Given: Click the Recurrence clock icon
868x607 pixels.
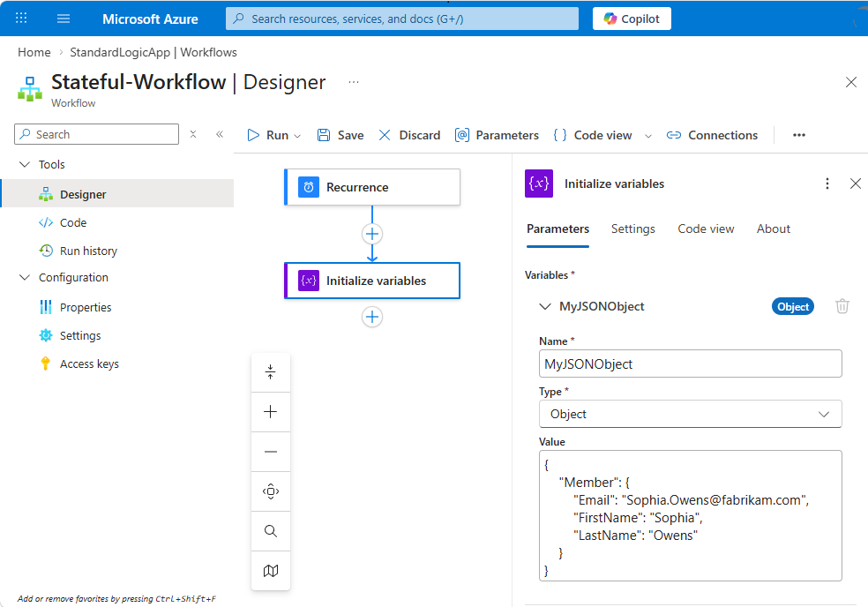Looking at the screenshot, I should click(309, 187).
